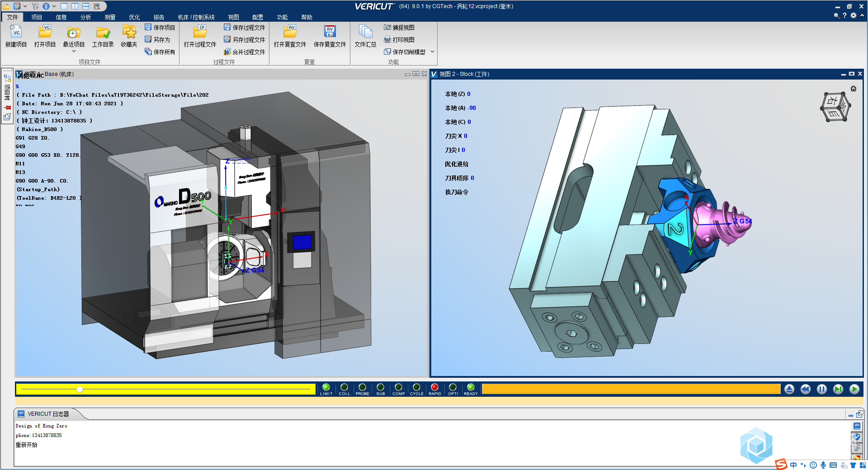
Task: Toggle the COMP status light
Action: click(x=398, y=387)
